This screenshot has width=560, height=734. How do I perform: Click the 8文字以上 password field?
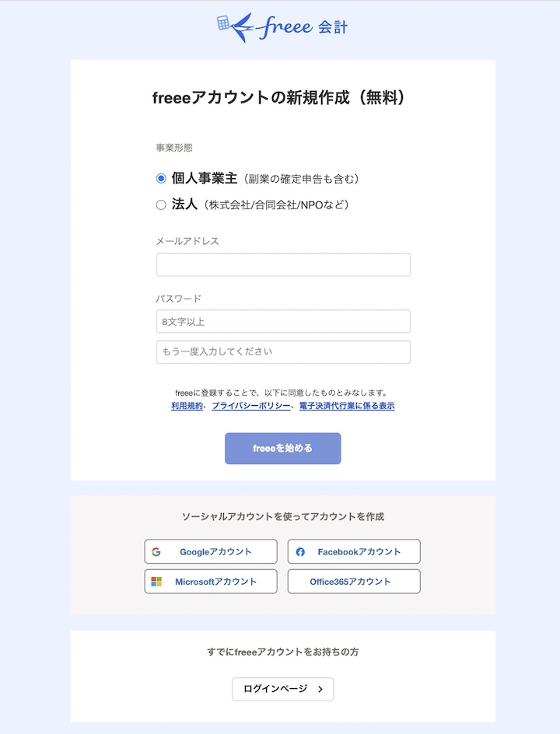coord(282,321)
